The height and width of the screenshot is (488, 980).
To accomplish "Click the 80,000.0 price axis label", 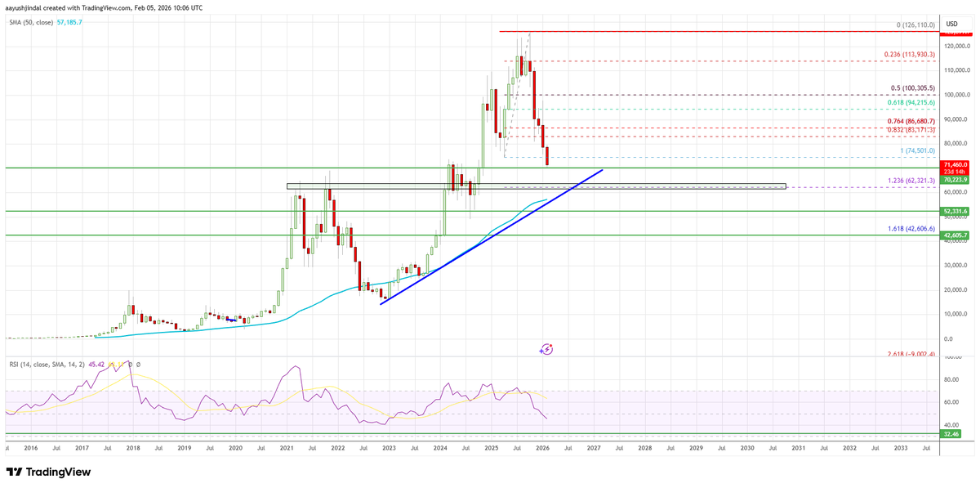I will (x=957, y=144).
